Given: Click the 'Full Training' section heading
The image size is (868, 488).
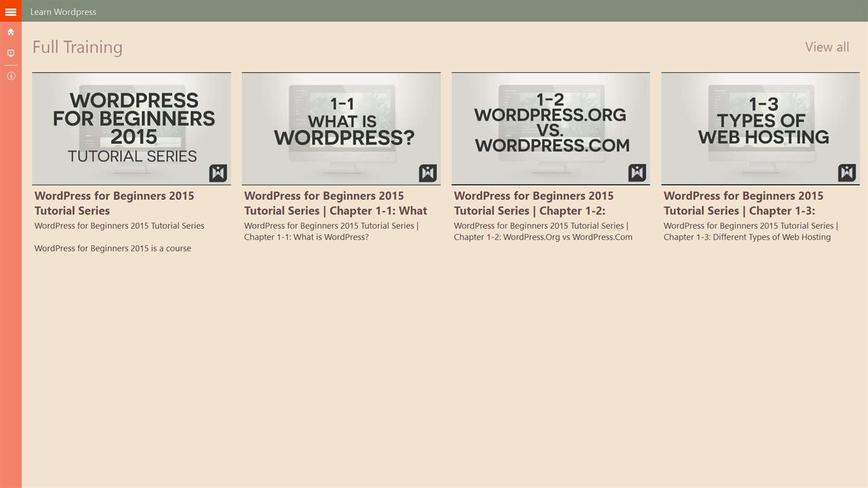Looking at the screenshot, I should click(x=77, y=47).
